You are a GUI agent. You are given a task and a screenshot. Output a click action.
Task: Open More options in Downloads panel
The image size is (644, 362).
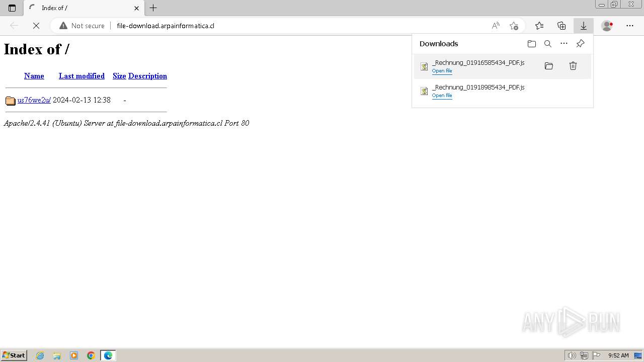point(564,44)
